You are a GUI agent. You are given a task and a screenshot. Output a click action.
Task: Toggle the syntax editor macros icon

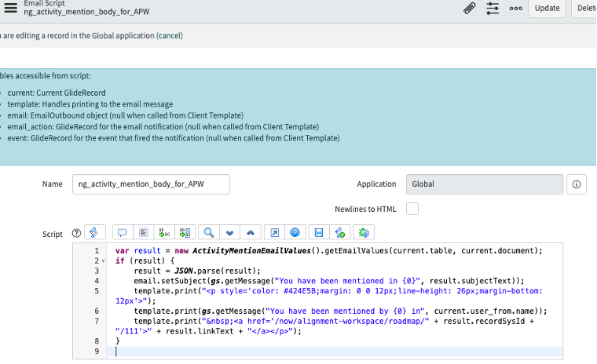click(x=94, y=232)
